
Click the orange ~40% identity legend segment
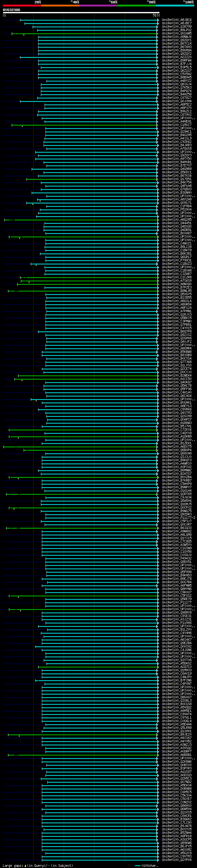click(x=60, y=6)
